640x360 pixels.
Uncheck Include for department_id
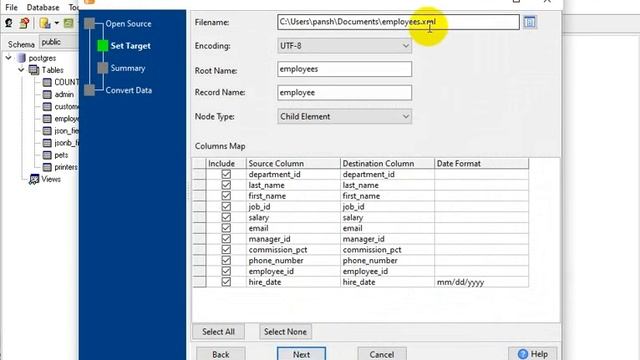(x=226, y=174)
